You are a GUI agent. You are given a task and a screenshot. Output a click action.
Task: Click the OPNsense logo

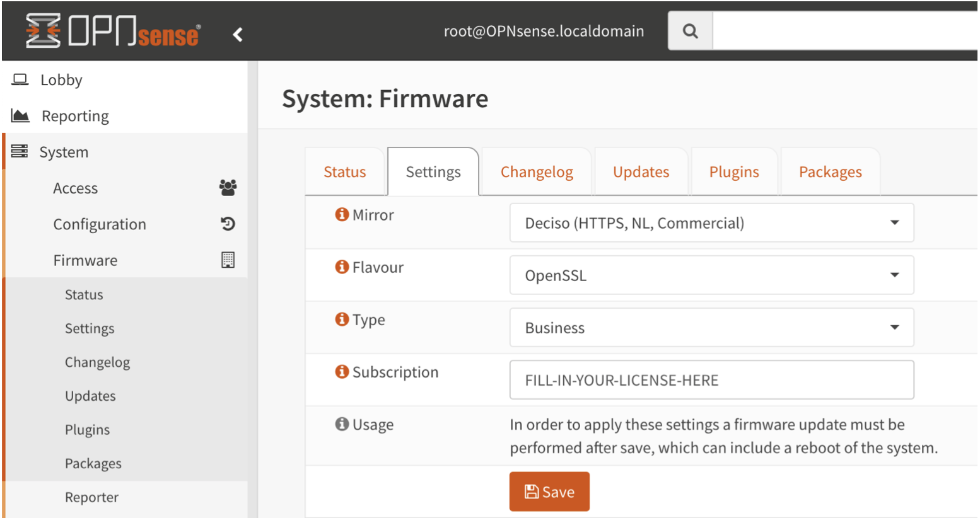tap(114, 32)
